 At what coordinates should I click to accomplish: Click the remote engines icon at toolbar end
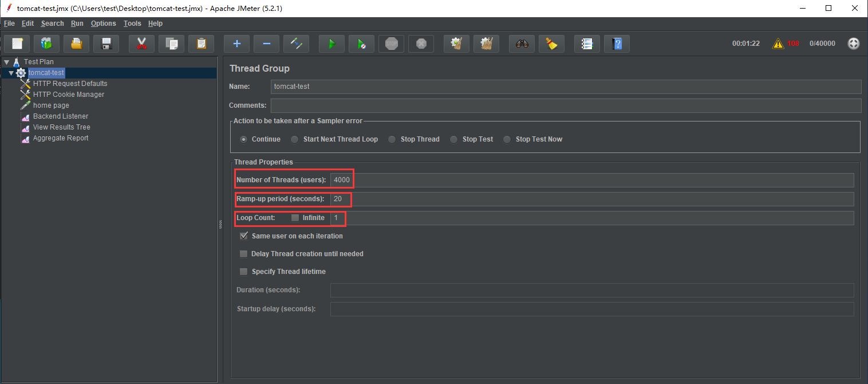click(x=853, y=44)
